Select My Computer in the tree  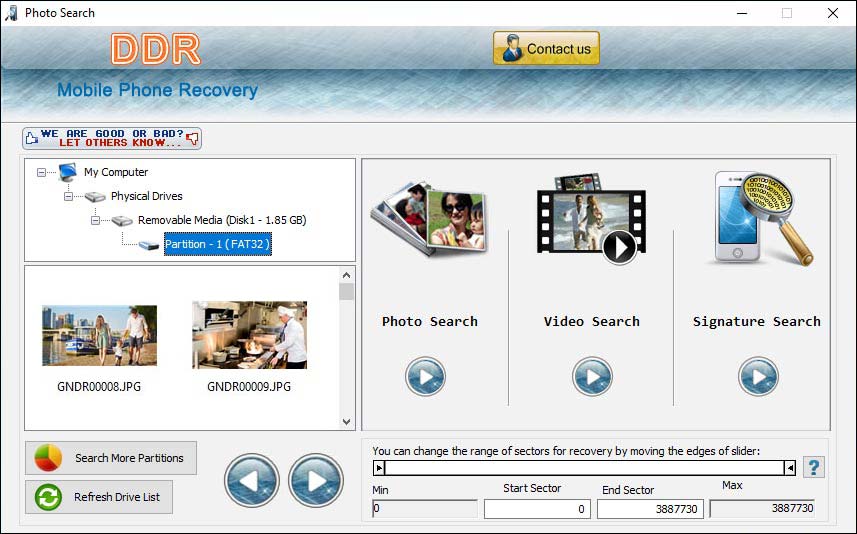coord(116,172)
